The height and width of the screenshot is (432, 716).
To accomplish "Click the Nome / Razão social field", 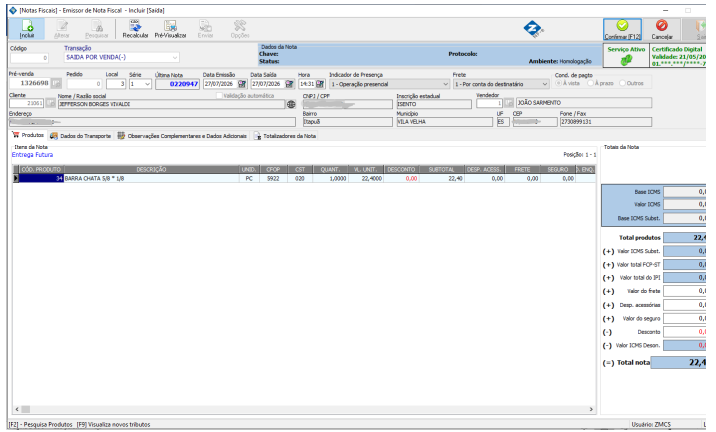I will [171, 104].
